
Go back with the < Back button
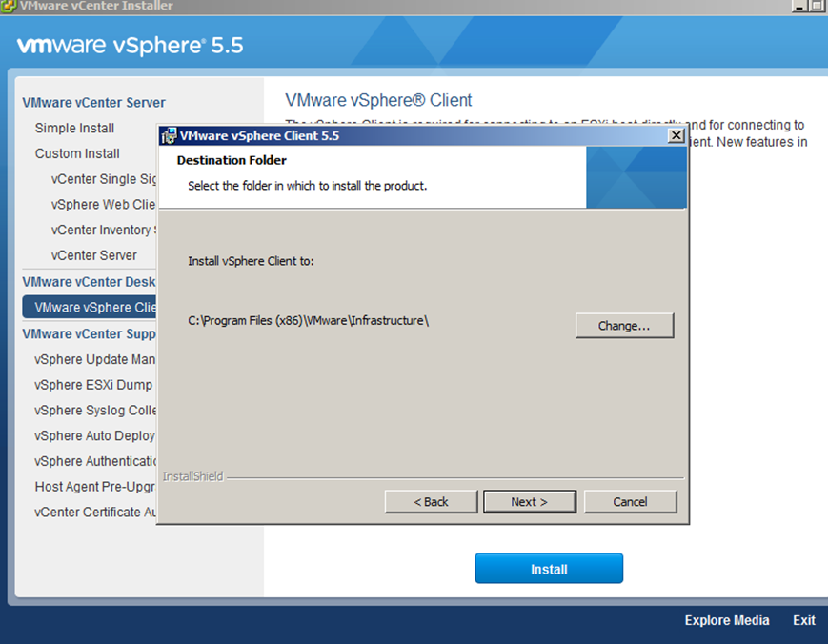point(431,502)
